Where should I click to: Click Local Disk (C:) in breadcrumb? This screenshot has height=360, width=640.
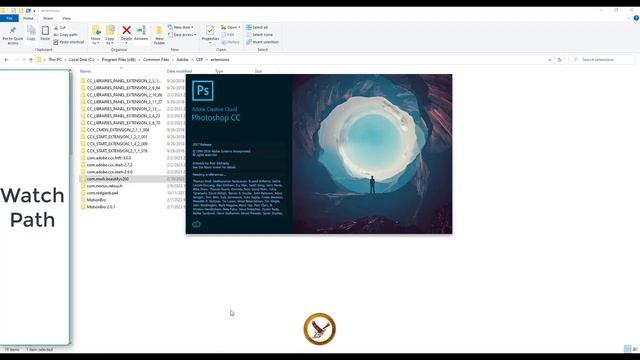click(x=81, y=60)
